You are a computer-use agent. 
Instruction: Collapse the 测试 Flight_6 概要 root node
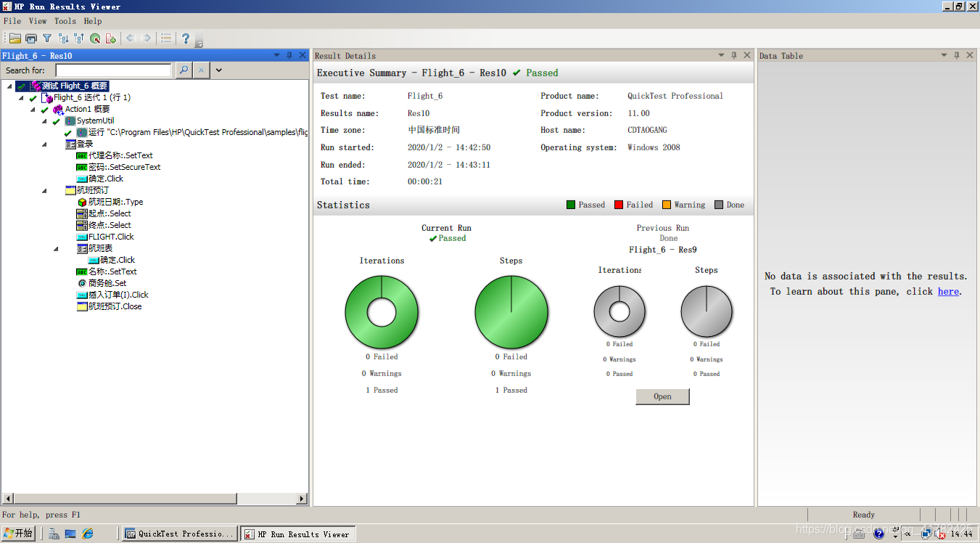tap(9, 86)
